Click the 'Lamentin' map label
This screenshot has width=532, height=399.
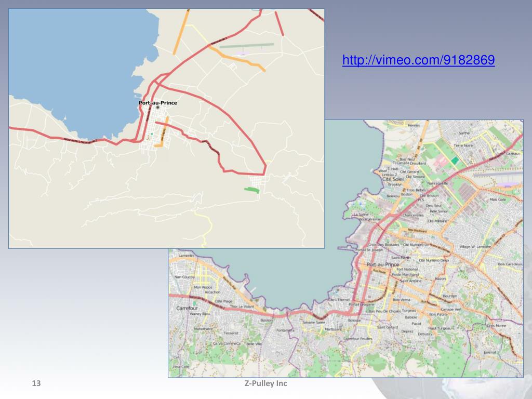tap(185, 255)
